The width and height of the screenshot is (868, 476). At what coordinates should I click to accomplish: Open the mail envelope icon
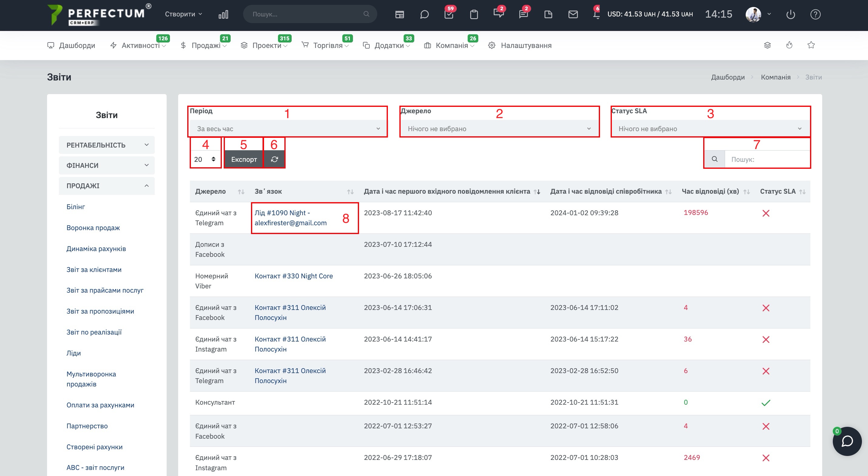tap(573, 14)
